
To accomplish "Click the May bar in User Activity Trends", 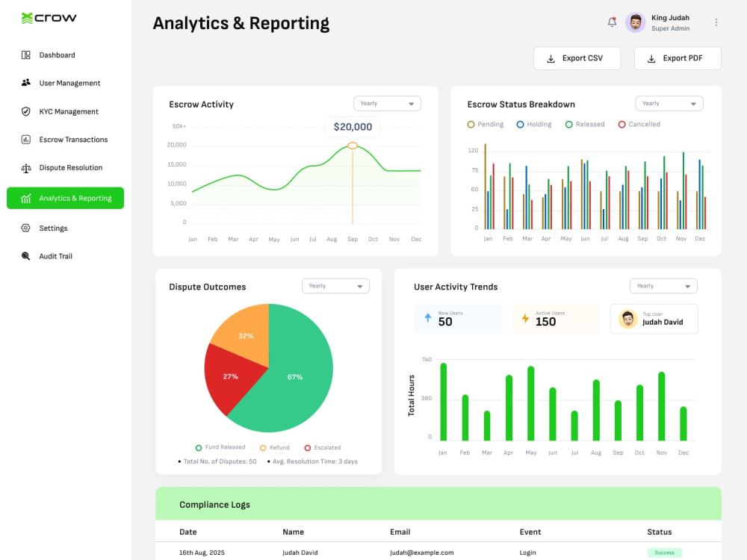I will [530, 403].
